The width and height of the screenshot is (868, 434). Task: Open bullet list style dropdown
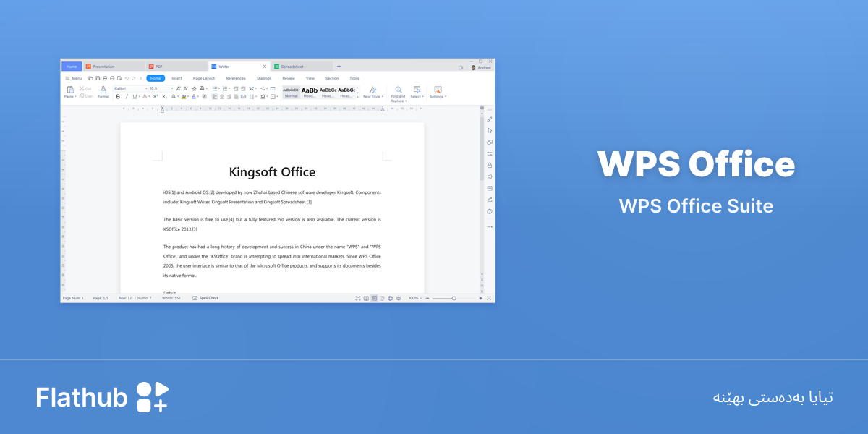point(219,88)
